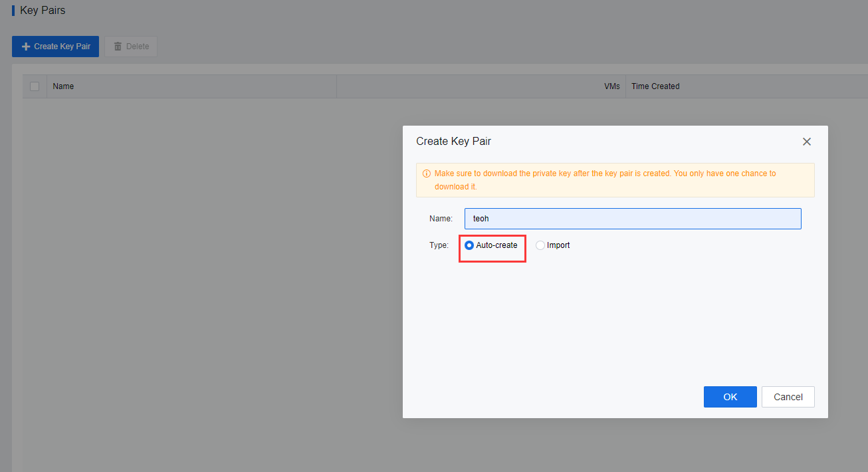Select the Auto-create radio button

(x=469, y=245)
